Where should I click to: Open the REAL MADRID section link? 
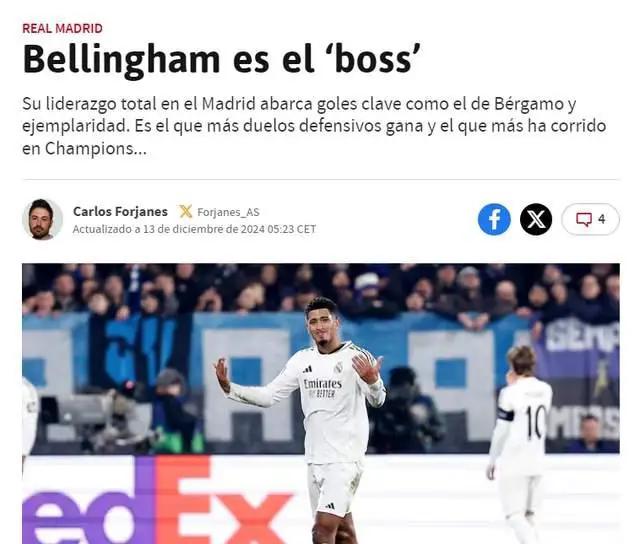coord(62,28)
